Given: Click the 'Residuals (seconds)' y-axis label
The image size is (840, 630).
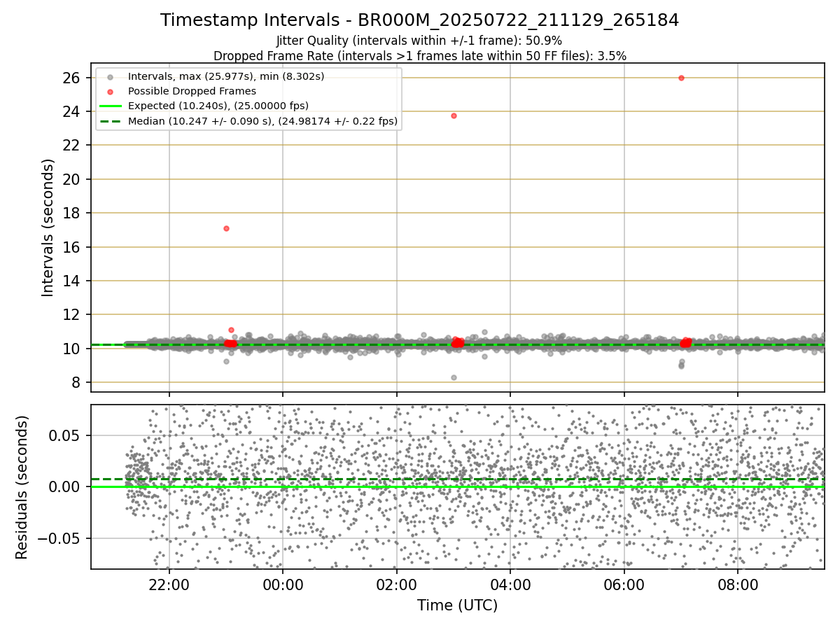Looking at the screenshot, I should (x=22, y=487).
